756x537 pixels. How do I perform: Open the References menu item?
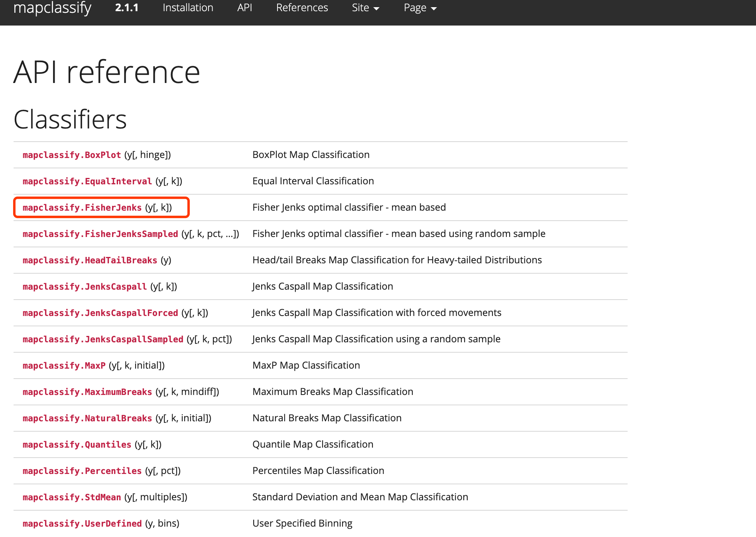click(x=302, y=8)
